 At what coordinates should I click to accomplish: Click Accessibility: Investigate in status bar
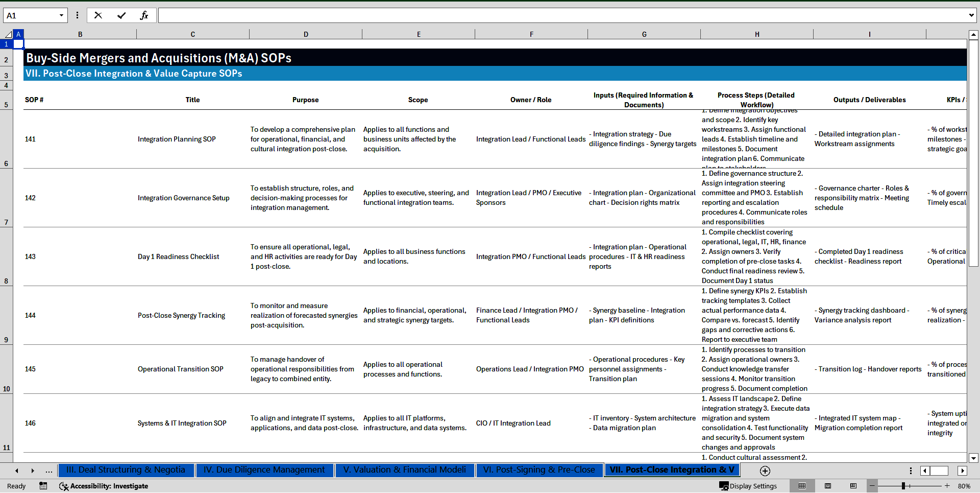tap(104, 486)
